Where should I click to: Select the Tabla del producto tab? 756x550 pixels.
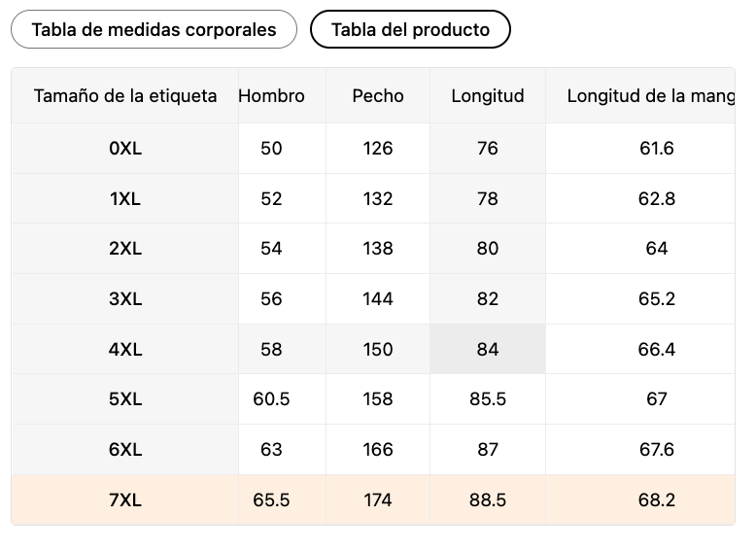pos(410,29)
